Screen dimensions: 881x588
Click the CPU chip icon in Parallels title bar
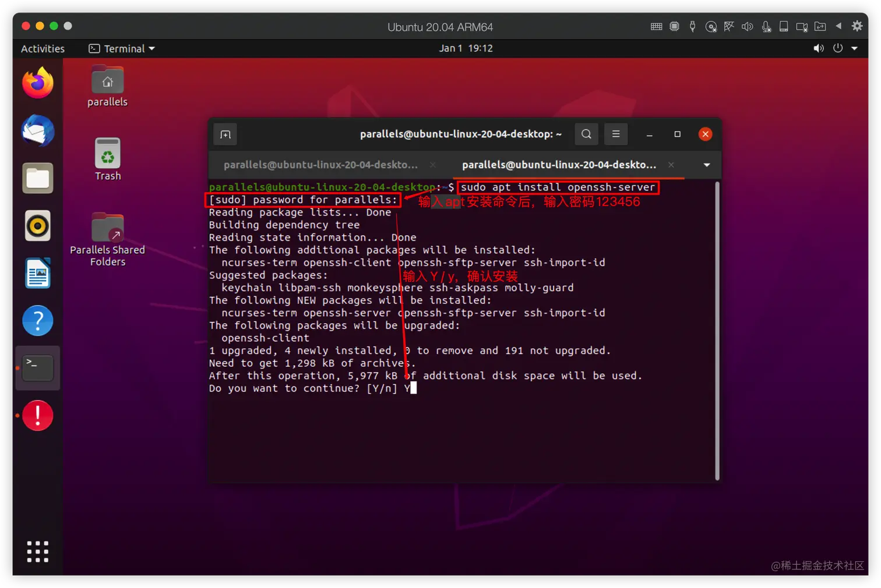point(674,26)
